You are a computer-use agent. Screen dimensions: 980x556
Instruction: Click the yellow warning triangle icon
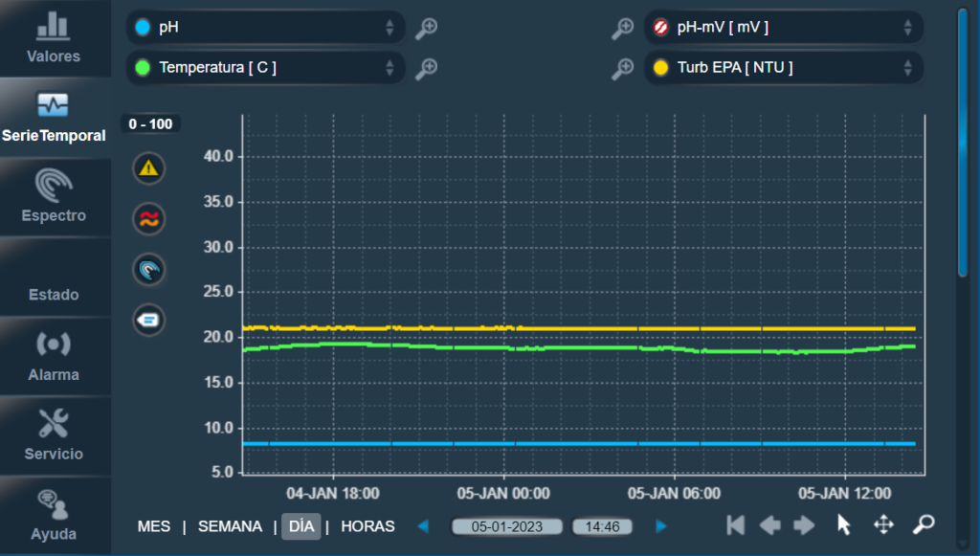148,168
